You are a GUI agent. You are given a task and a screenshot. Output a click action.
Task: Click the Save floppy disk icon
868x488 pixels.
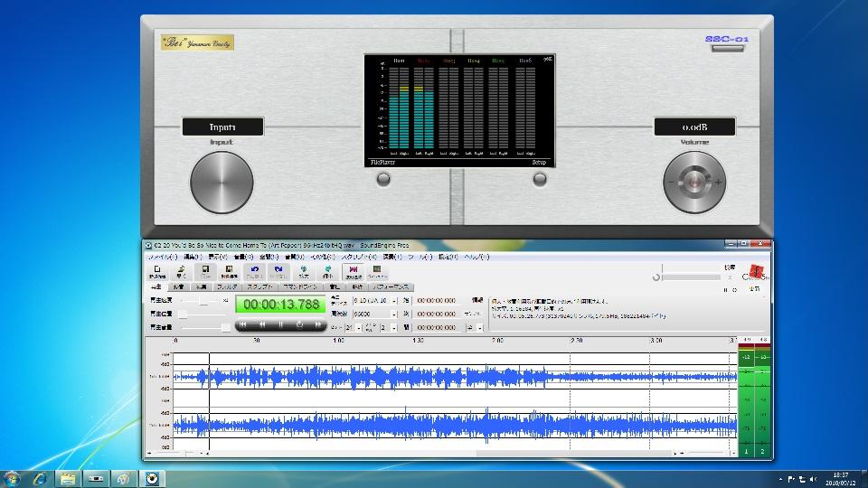[206, 270]
